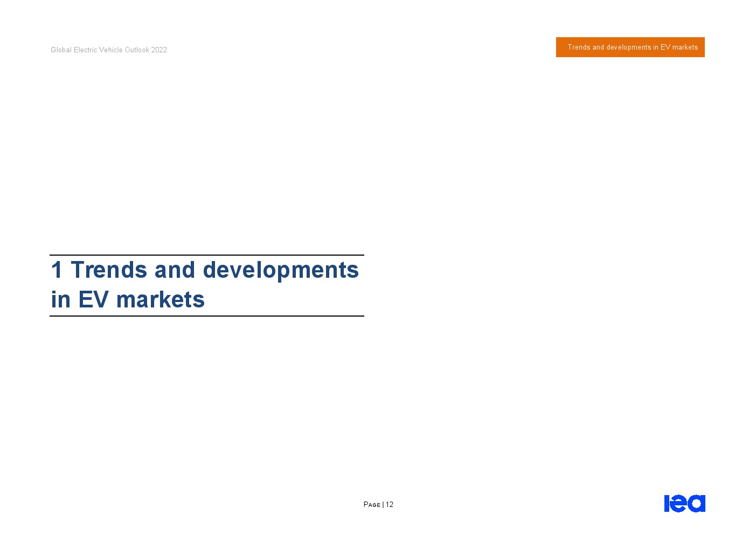Select the Global Electric Vehicle Outlook 2022 header
756x535 pixels.
click(x=109, y=50)
